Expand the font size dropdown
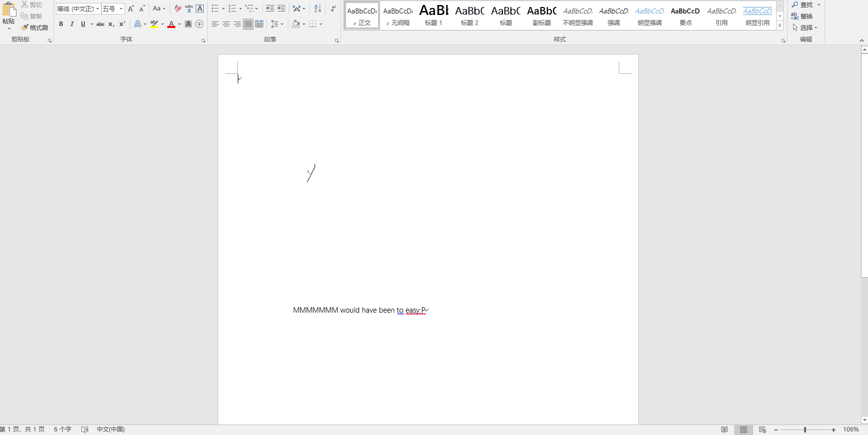Screen dimensions: 868x435 [121, 8]
